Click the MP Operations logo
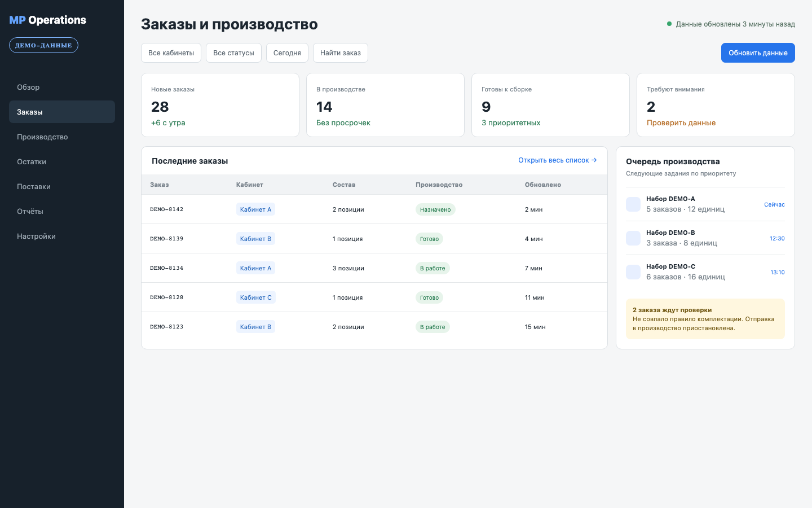 pyautogui.click(x=48, y=20)
